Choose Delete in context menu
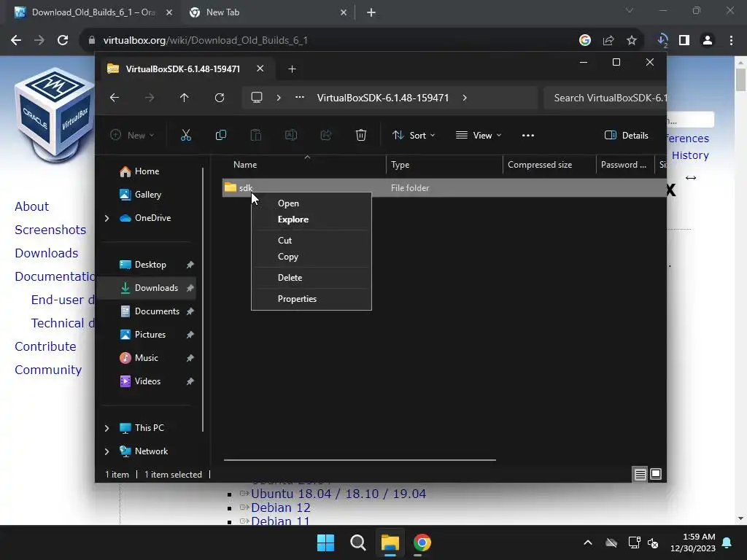Screen dimensions: 747x560 point(311,278)
